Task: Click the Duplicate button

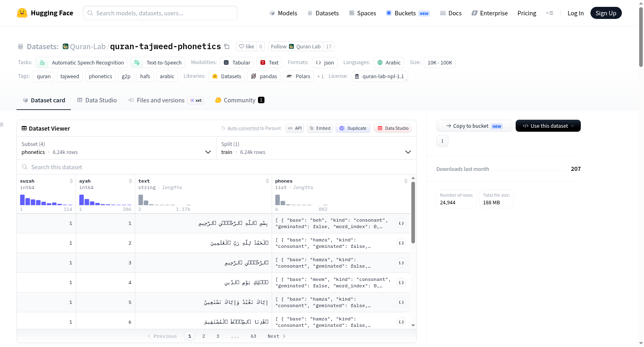Action: coord(353,128)
